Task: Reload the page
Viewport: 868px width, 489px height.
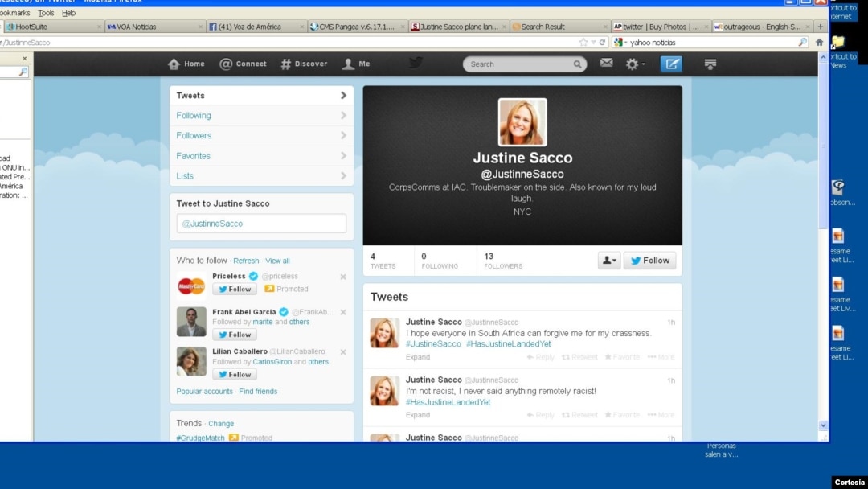Action: (x=602, y=42)
